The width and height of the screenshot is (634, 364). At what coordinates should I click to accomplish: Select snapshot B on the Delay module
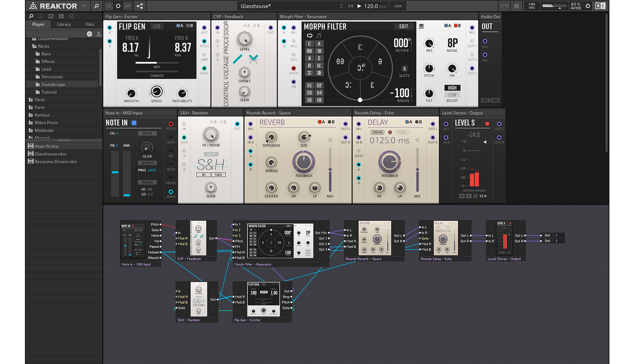coord(418,122)
